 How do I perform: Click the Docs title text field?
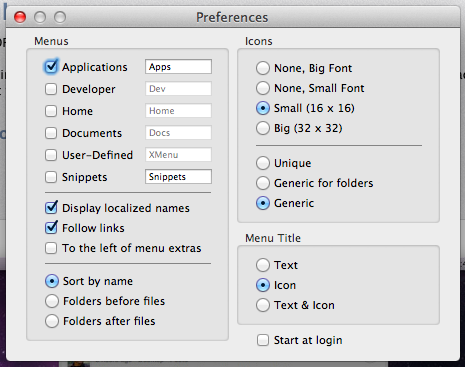click(178, 133)
